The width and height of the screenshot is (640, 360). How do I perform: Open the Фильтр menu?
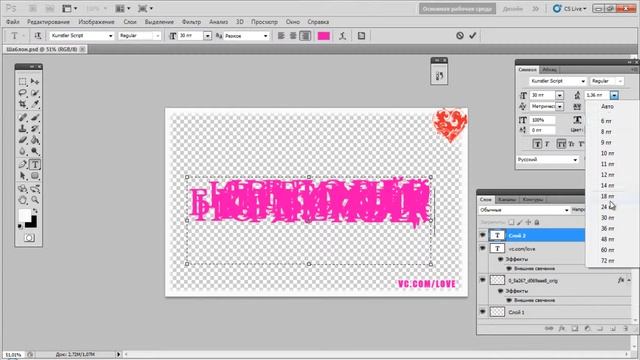(191, 22)
